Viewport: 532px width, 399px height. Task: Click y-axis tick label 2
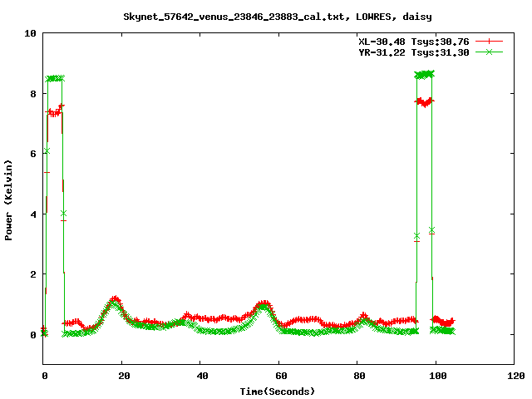click(x=33, y=274)
